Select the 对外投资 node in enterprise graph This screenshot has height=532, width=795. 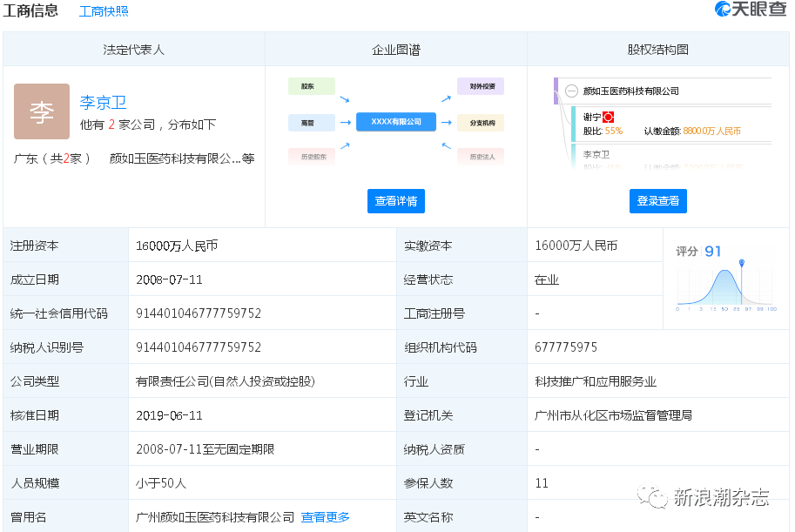pos(481,87)
